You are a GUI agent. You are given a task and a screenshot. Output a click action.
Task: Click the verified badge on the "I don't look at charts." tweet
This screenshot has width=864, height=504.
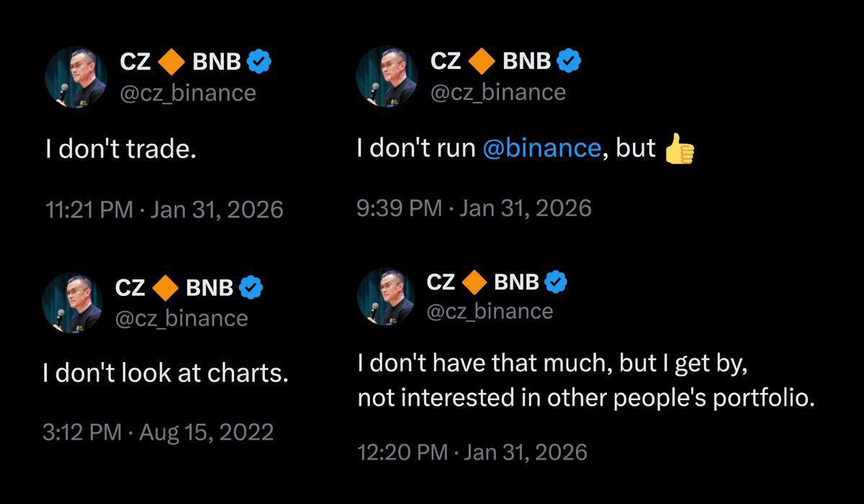pos(251,288)
